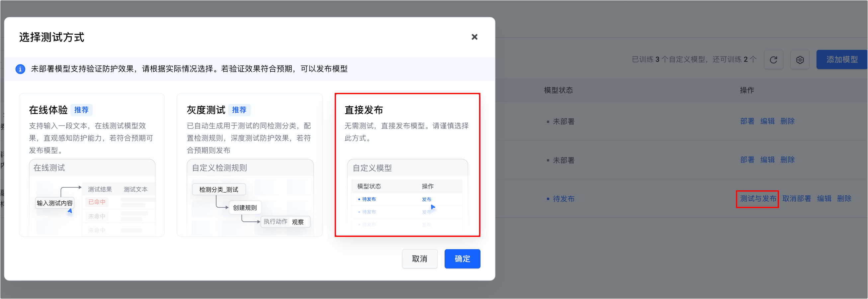Click the 在线测试 preview illustration
The width and height of the screenshot is (868, 299).
tap(92, 199)
